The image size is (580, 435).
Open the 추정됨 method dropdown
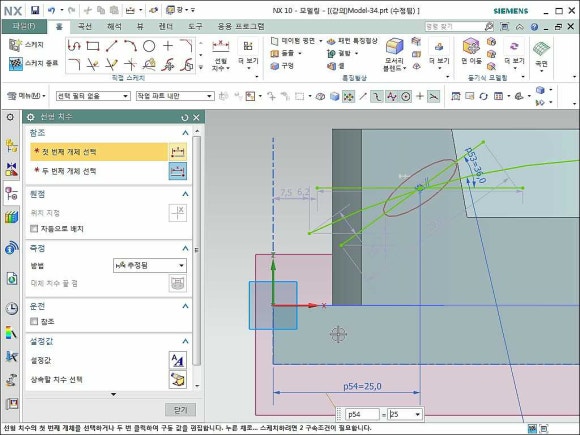coord(150,265)
